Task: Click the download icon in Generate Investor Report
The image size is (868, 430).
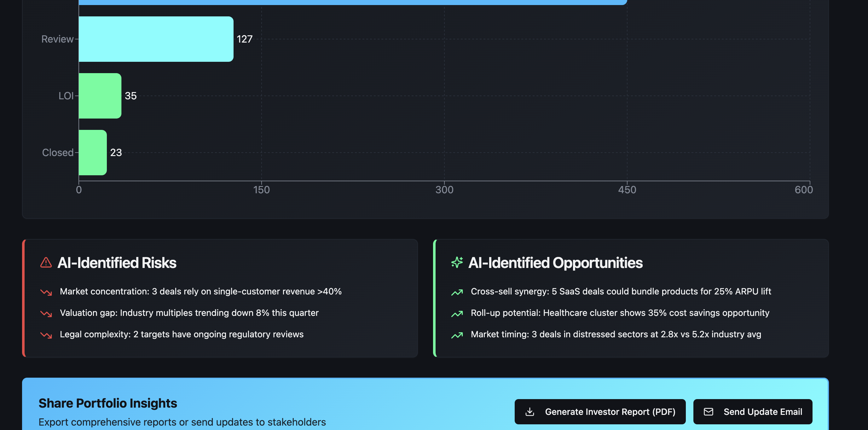Action: 530,412
